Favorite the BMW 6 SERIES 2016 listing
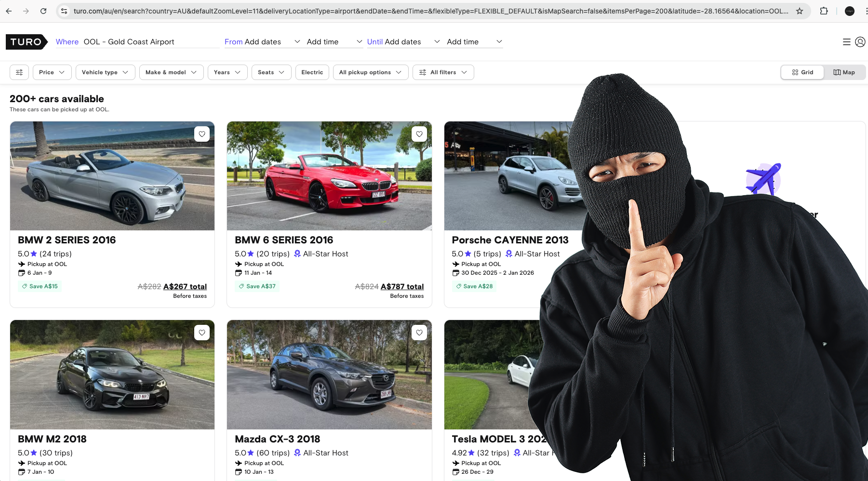Screen dimensions: 868x481 pyautogui.click(x=419, y=134)
